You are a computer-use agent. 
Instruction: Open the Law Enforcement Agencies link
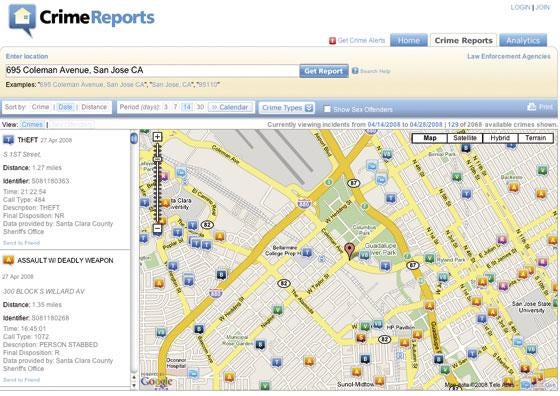click(x=509, y=56)
